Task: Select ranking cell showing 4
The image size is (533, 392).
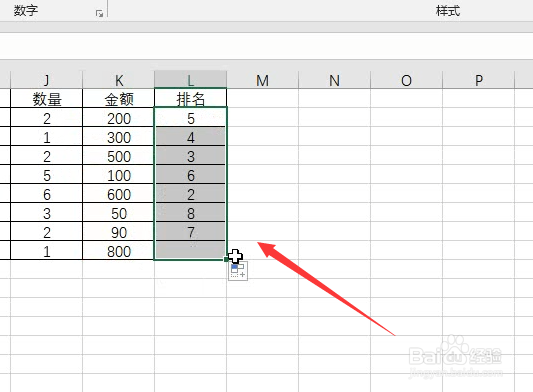Action: coord(191,137)
